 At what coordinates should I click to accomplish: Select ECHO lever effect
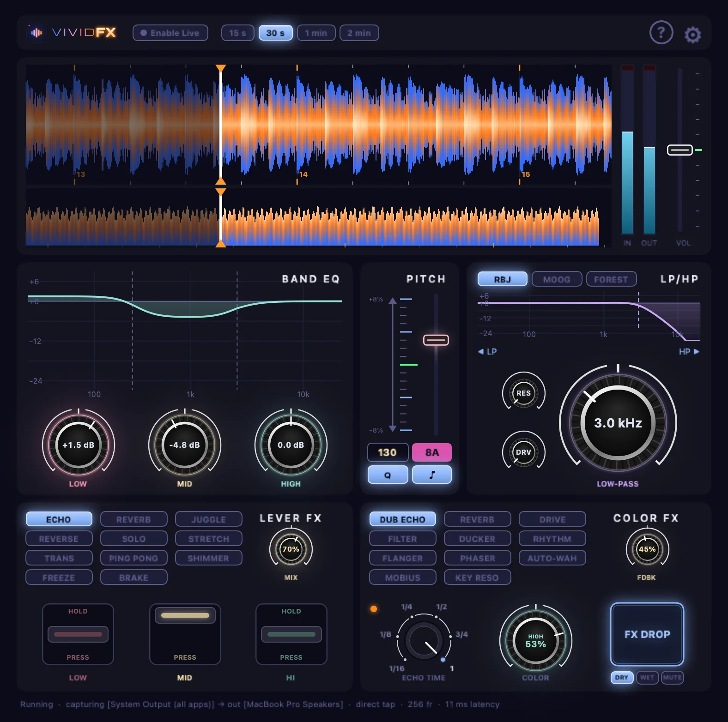(59, 519)
